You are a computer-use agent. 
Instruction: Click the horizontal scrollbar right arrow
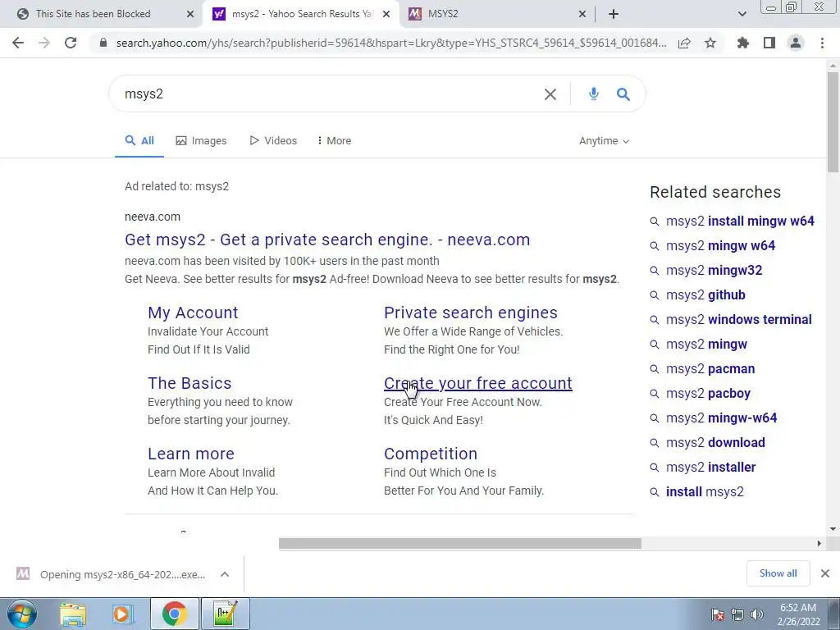point(819,543)
